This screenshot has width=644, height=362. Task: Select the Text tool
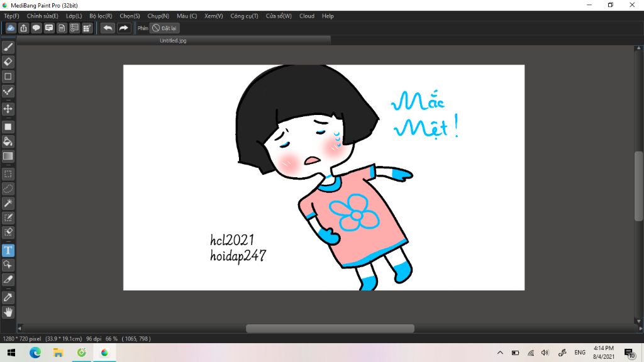coord(8,250)
